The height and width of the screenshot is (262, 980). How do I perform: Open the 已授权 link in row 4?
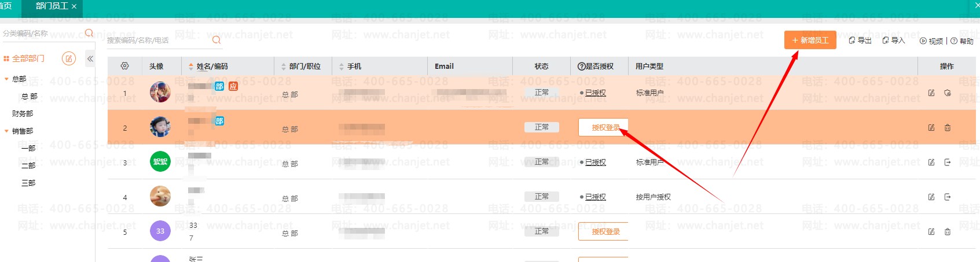(595, 197)
